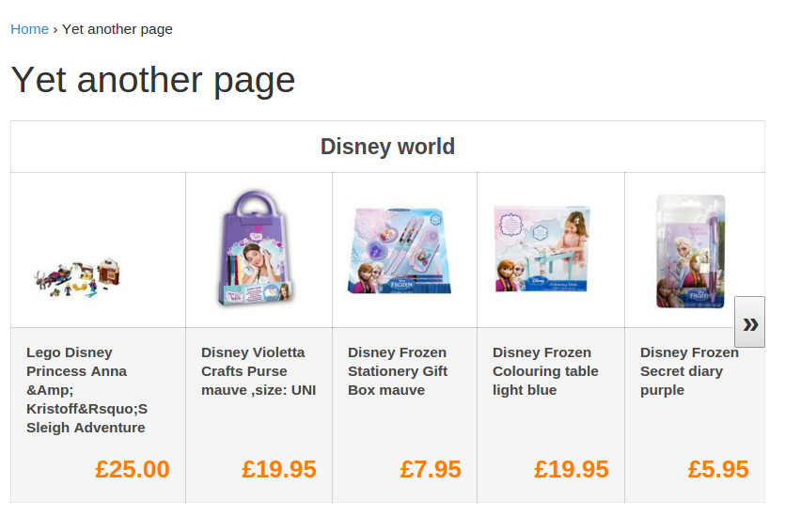785x532 pixels.
Task: Click Disney Violetta Crafts Purse title
Action: 259,371
